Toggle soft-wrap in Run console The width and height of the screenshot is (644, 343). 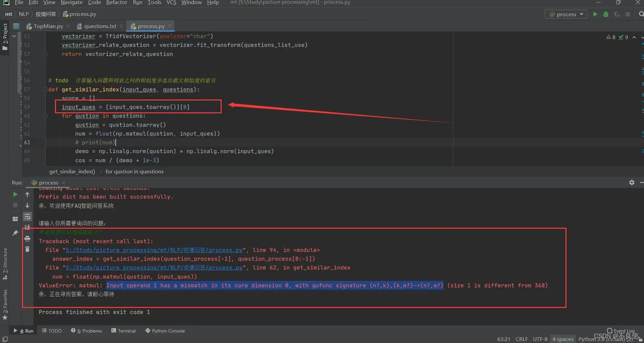27,216
